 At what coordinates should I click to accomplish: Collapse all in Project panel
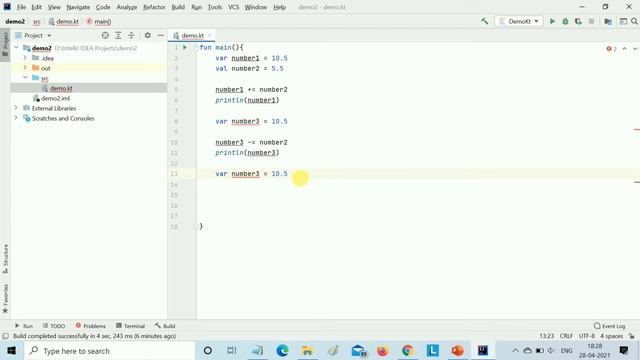pyautogui.click(x=131, y=36)
